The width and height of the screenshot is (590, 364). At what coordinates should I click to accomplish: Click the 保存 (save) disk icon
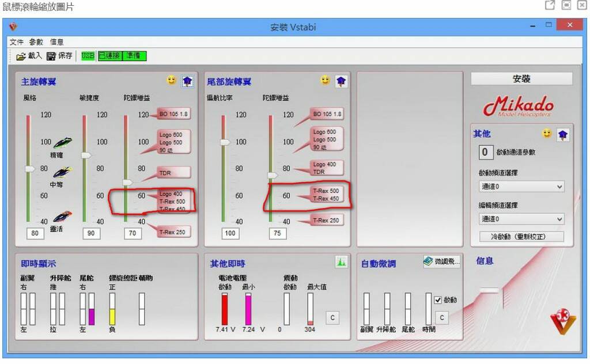tap(51, 56)
